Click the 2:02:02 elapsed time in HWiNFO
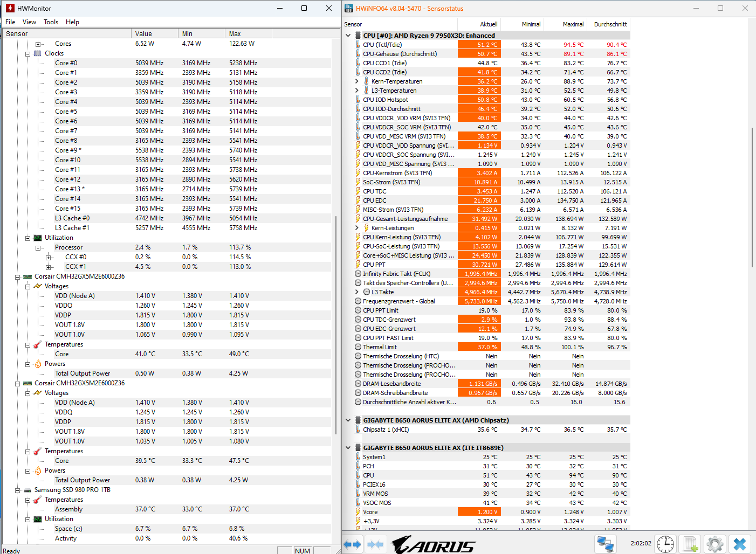Image resolution: width=756 pixels, height=554 pixels. 641,544
